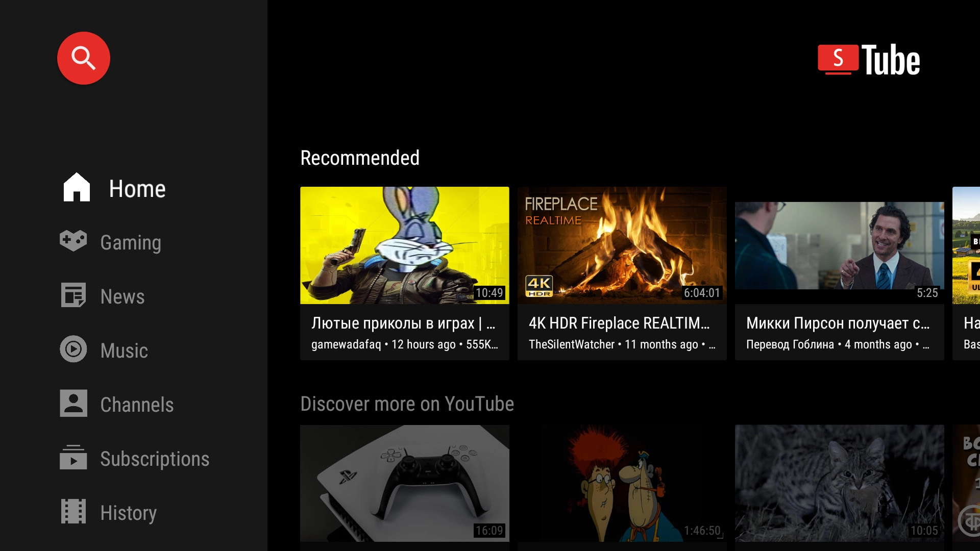Select the History film-strip icon
The width and height of the screenshot is (980, 551).
point(73,512)
